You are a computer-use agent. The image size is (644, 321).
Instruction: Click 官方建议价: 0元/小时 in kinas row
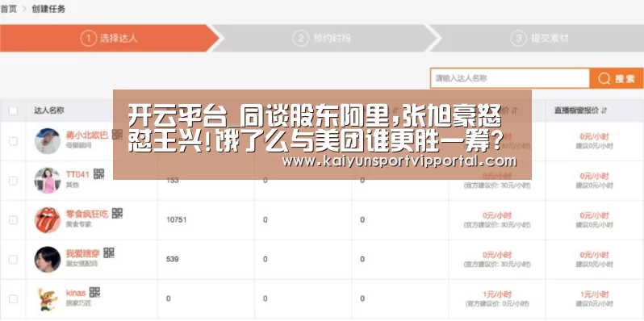tap(498, 304)
